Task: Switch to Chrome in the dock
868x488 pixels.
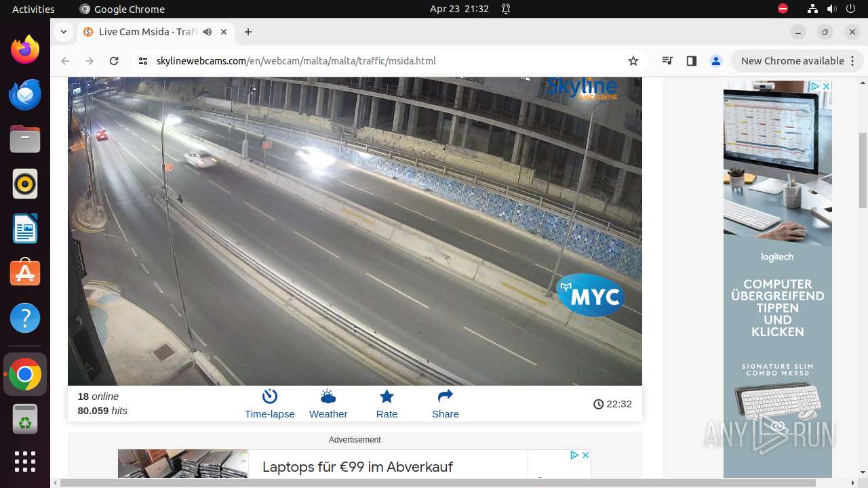Action: [x=25, y=374]
